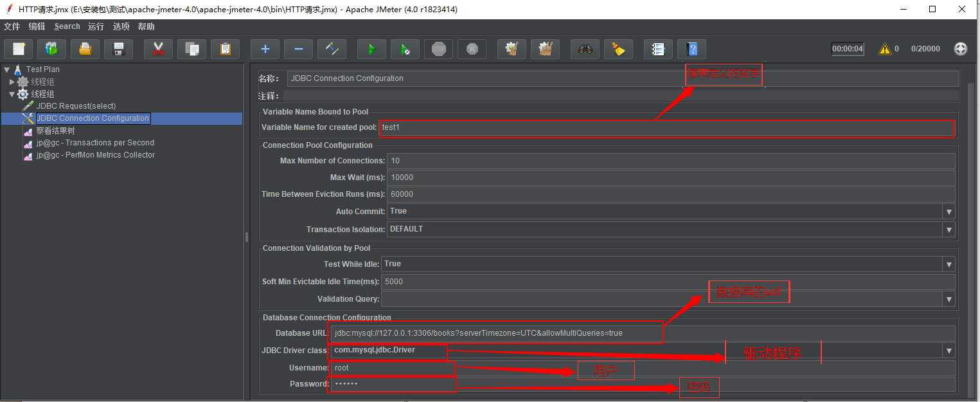
Task: Open the Test While Idle dropdown
Action: click(x=949, y=264)
